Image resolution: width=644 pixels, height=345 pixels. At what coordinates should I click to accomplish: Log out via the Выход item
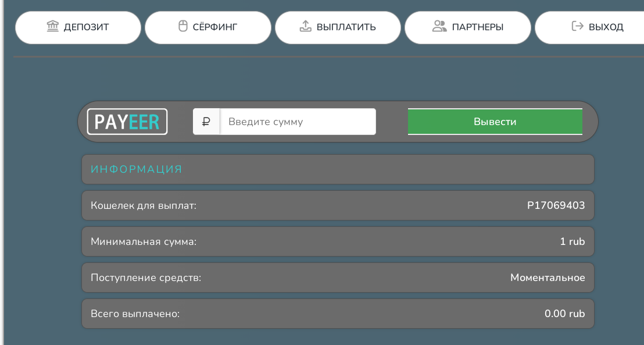point(590,27)
